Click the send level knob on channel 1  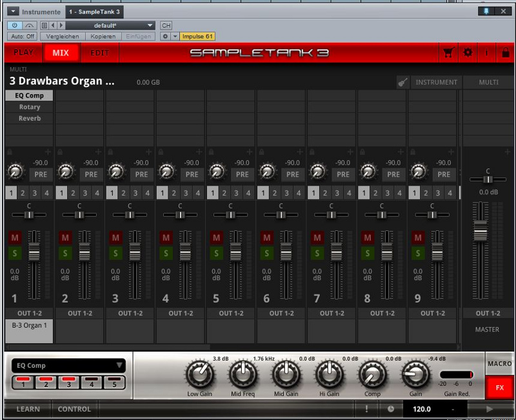pos(15,171)
